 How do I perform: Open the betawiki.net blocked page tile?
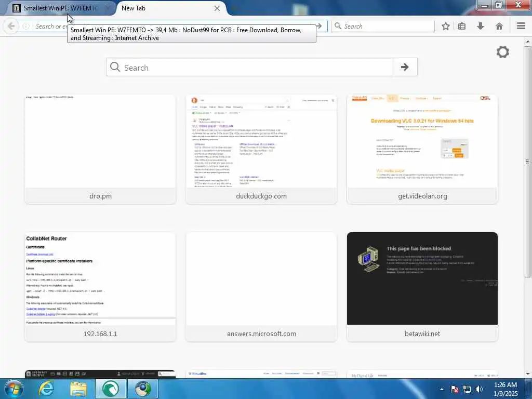tap(422, 287)
